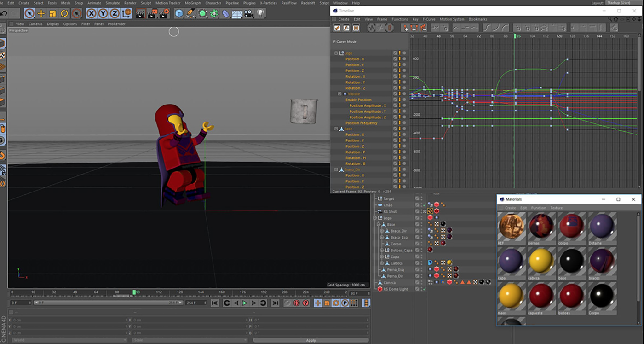This screenshot has width=644, height=344.
Task: Select the Caneca object
Action: [x=389, y=282]
